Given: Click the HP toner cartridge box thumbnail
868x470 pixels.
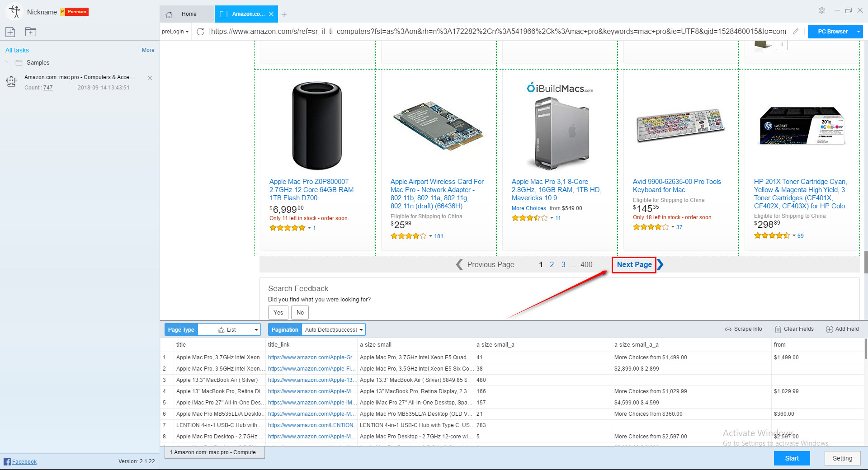Looking at the screenshot, I should [802, 126].
